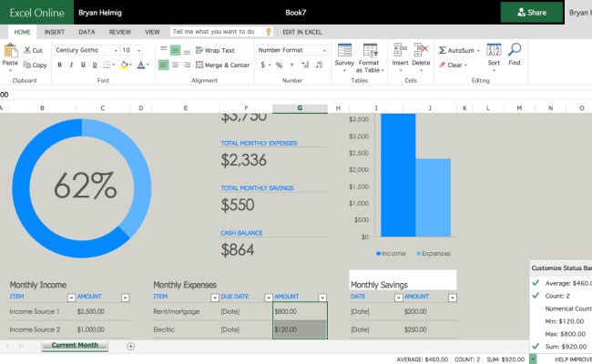Center text horizontally in cell
This screenshot has height=364, width=592.
pos(175,65)
